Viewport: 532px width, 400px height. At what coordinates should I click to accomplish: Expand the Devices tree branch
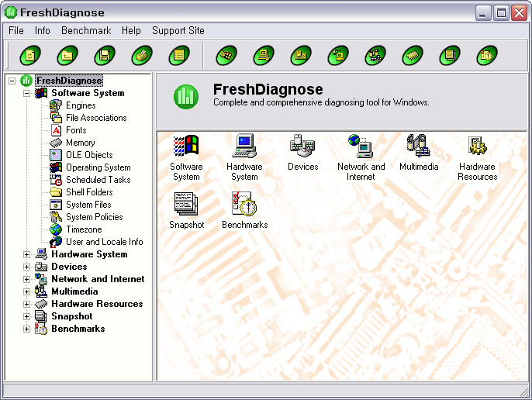(x=27, y=267)
